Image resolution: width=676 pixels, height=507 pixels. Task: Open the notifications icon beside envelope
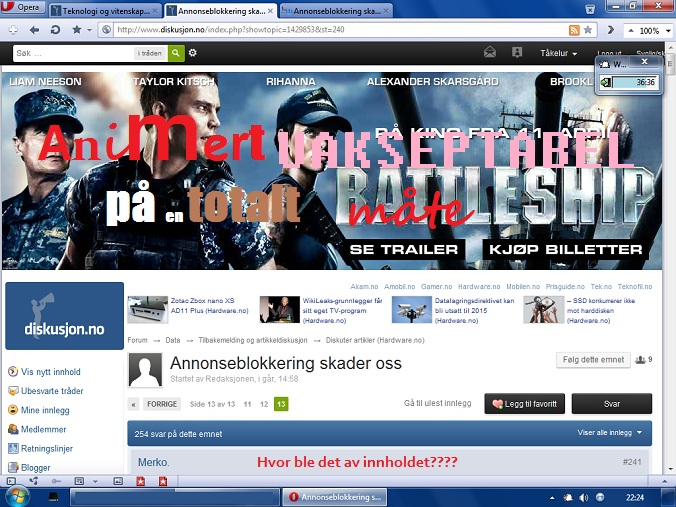(x=517, y=53)
